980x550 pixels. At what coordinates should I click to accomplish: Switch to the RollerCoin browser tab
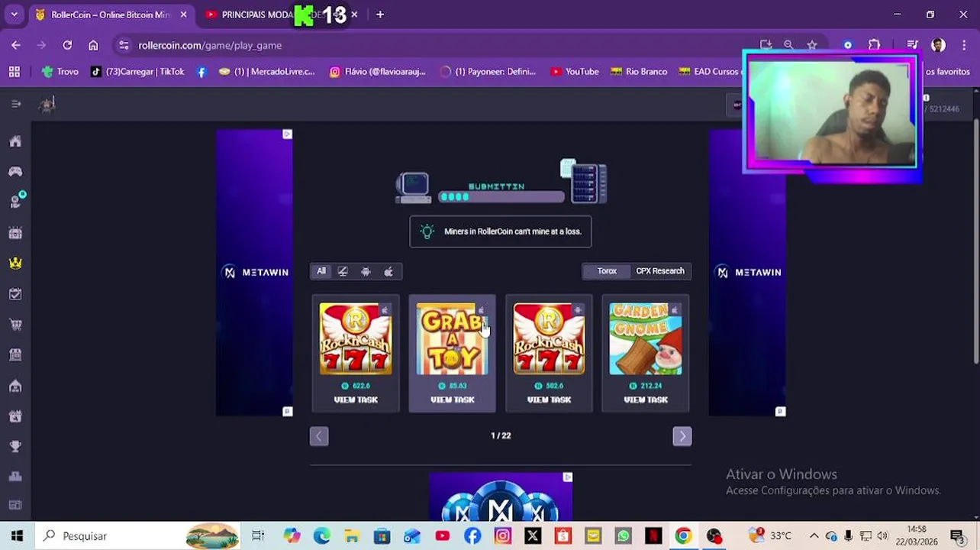[x=111, y=15]
